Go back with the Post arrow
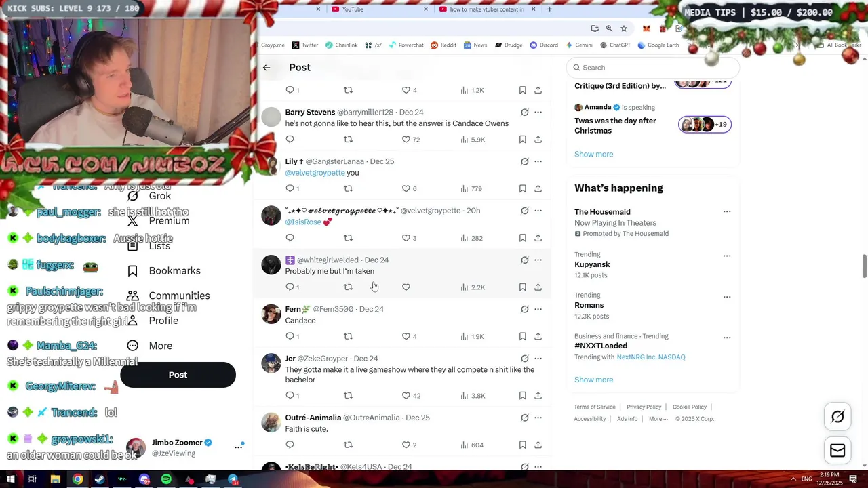The width and height of the screenshot is (868, 488). [x=267, y=68]
